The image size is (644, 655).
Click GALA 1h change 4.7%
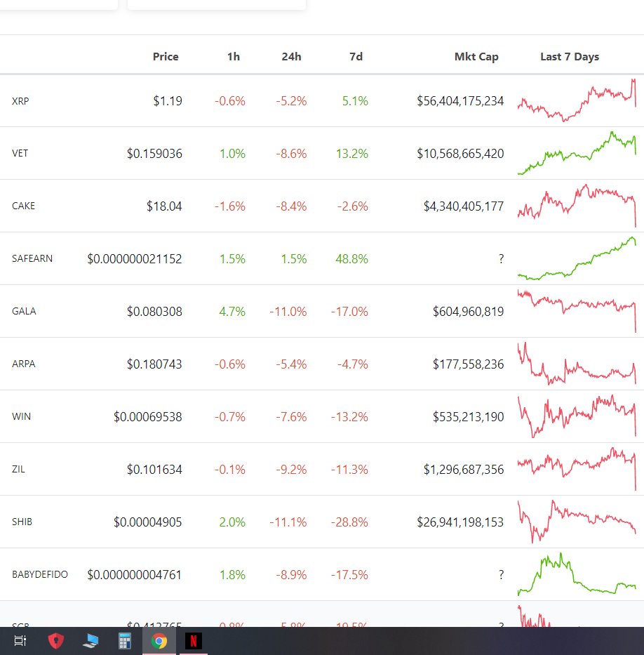point(232,312)
